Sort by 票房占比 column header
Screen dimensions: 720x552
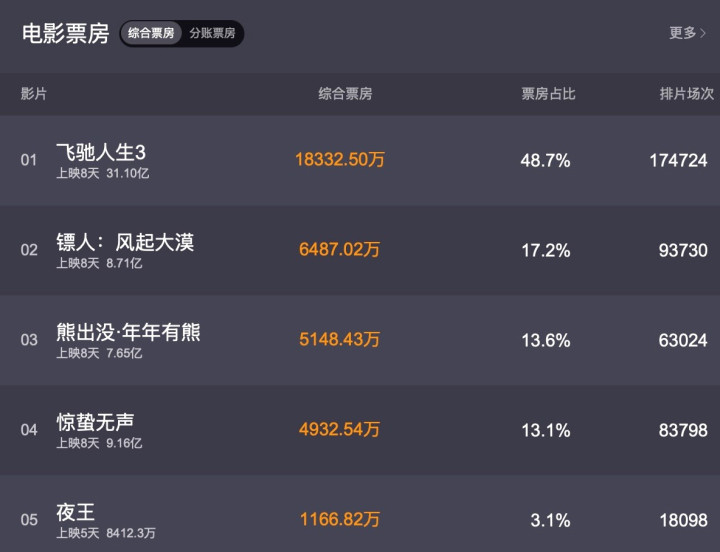[x=548, y=94]
